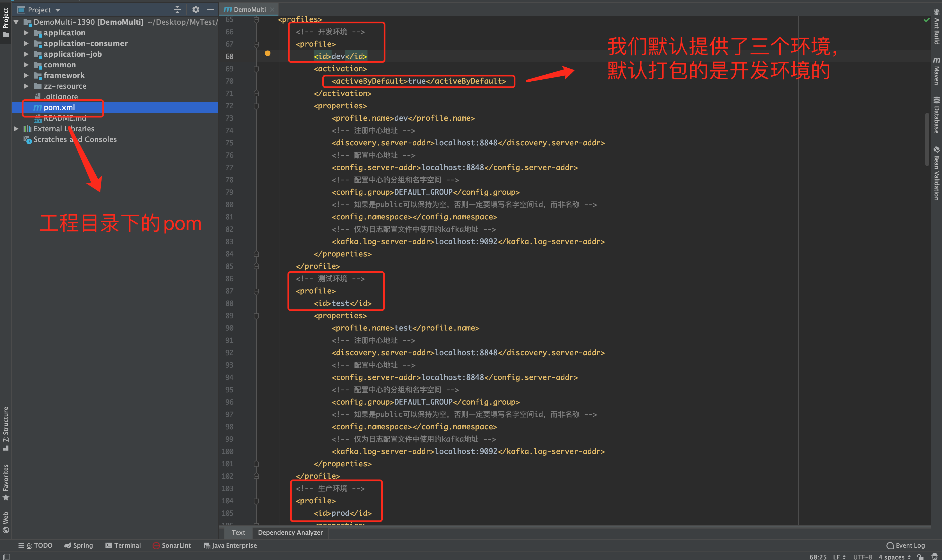The height and width of the screenshot is (560, 942).
Task: Toggle fold marker on line 65
Action: (256, 20)
